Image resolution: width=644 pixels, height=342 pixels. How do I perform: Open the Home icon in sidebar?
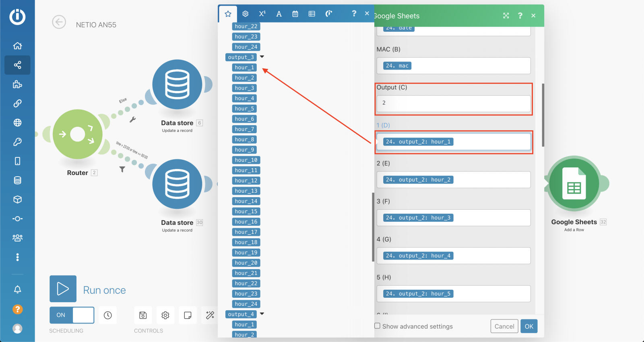point(17,45)
